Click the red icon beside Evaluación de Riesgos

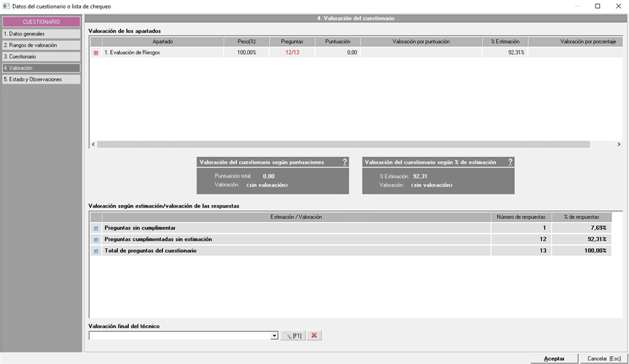point(96,53)
